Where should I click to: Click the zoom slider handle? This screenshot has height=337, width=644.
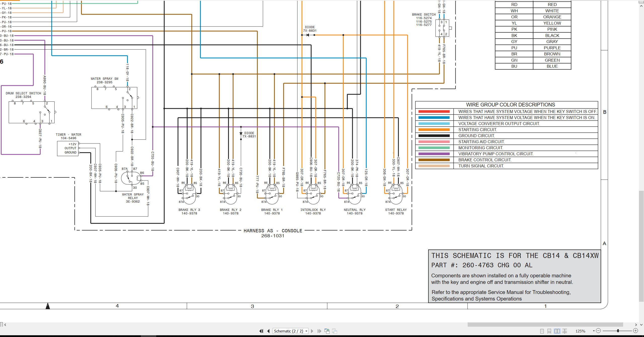click(618, 331)
